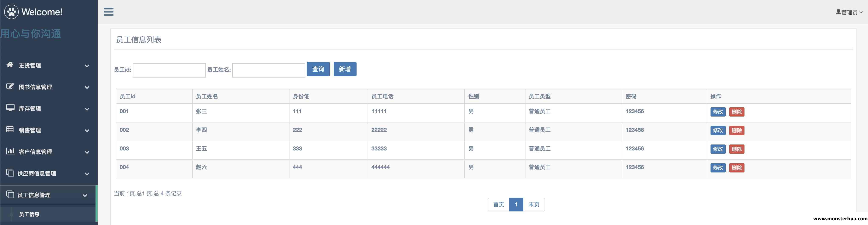868x225 pixels.
Task: Open the 销售管理 menu item
Action: pos(49,130)
